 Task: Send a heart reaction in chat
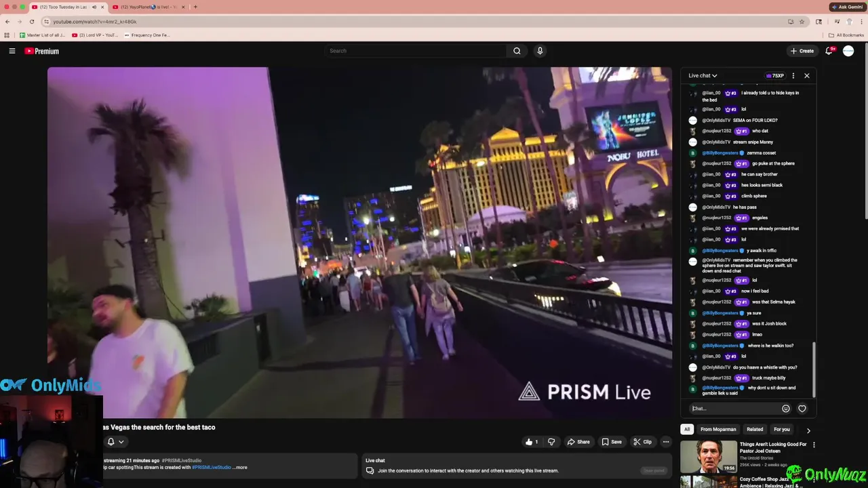coord(802,409)
